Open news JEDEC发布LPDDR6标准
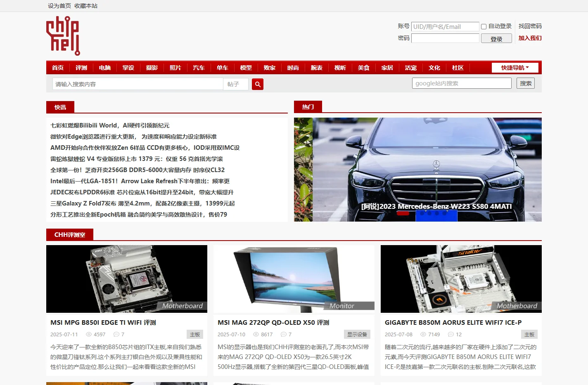Screen dimensions: 588x385 [x=142, y=192]
